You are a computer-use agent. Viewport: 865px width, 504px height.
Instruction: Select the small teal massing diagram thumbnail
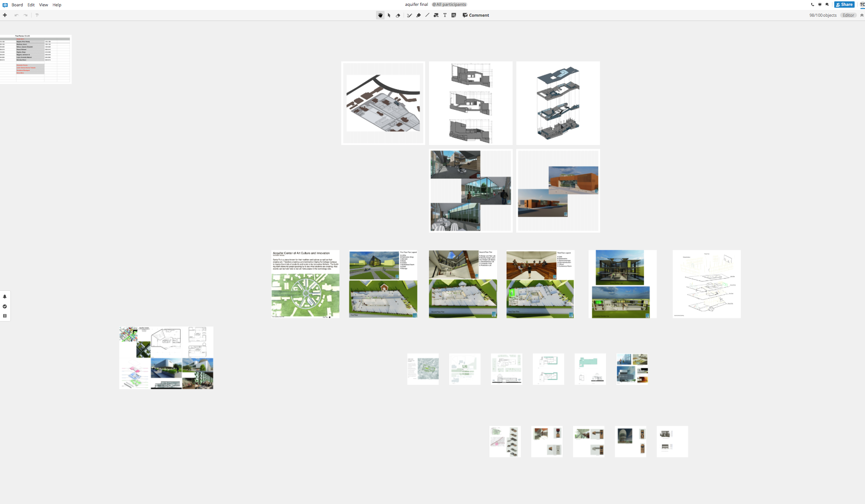point(590,369)
